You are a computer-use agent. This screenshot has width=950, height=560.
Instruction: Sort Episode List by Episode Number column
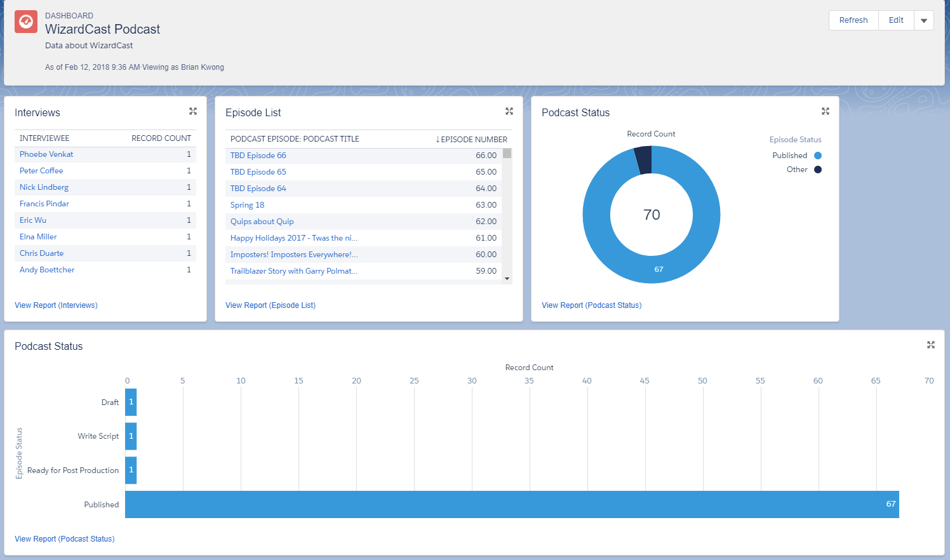pyautogui.click(x=471, y=139)
